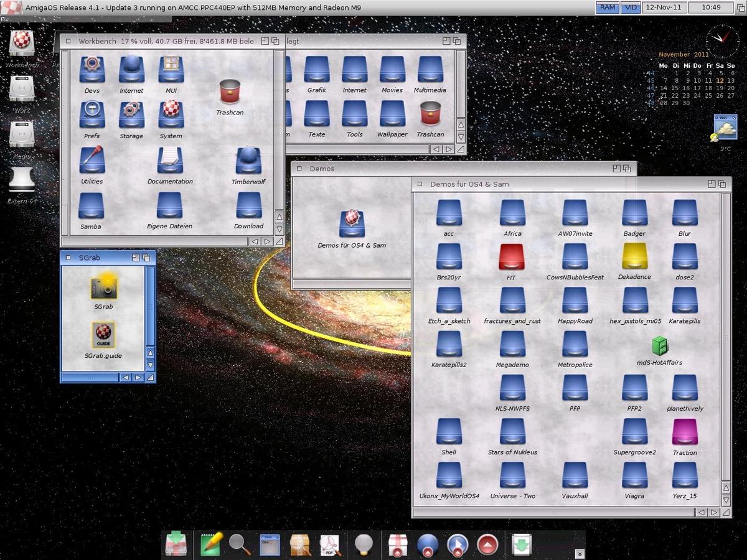Click the highlighted calendar day 12

coord(720,80)
